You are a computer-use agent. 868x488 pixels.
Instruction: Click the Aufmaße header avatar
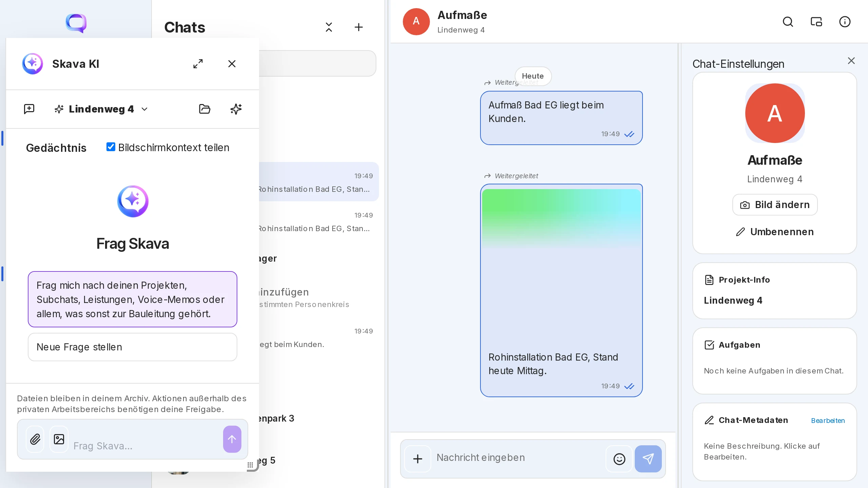[x=416, y=22]
